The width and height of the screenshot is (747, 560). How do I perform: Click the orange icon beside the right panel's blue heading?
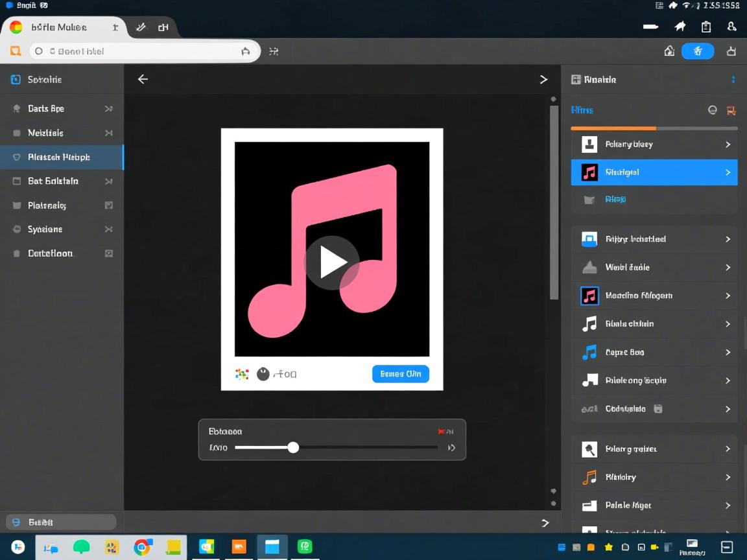pyautogui.click(x=731, y=110)
